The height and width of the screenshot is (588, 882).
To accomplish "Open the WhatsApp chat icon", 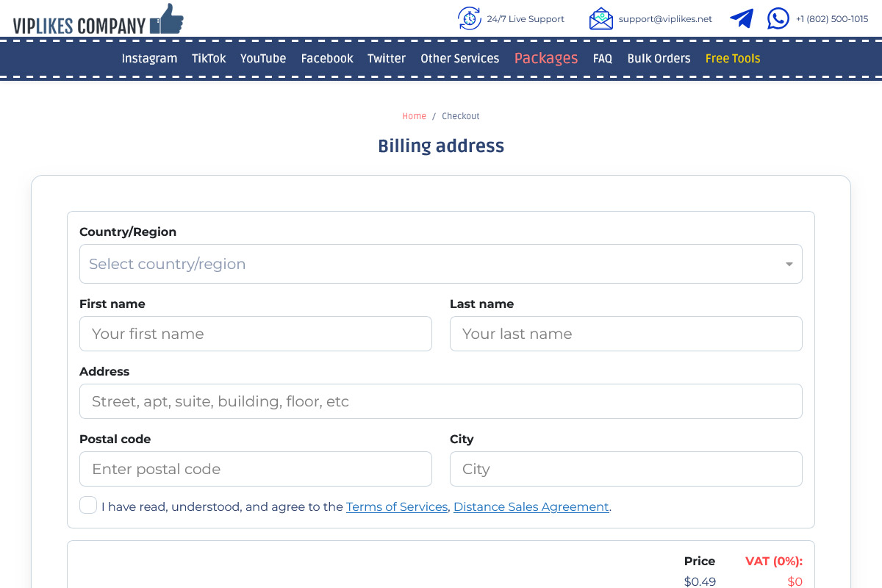I will (778, 18).
